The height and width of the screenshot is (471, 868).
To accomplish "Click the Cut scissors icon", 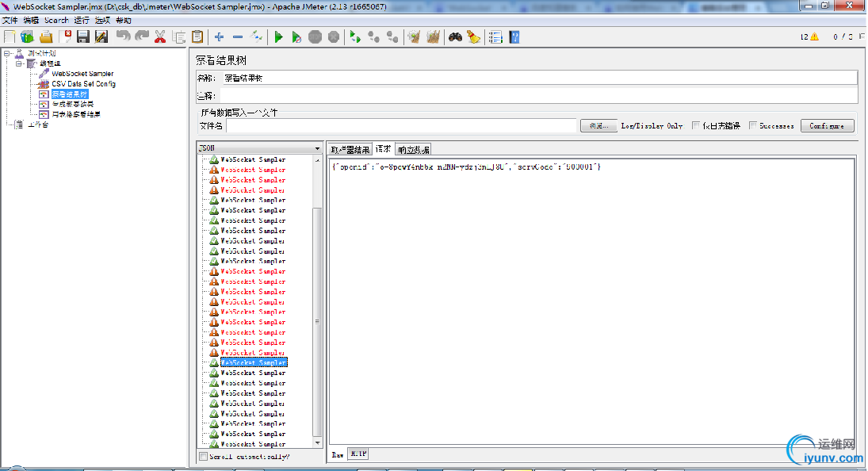I will 160,37.
